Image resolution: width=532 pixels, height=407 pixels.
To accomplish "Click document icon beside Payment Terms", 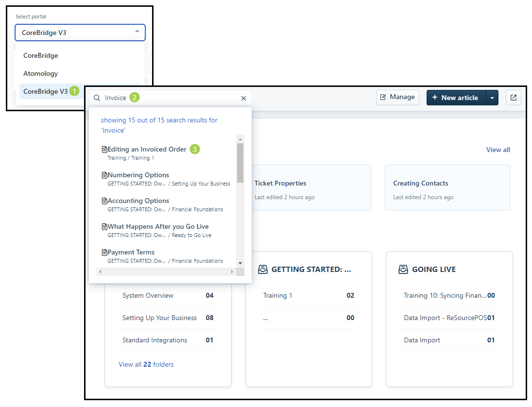I will pyautogui.click(x=104, y=253).
